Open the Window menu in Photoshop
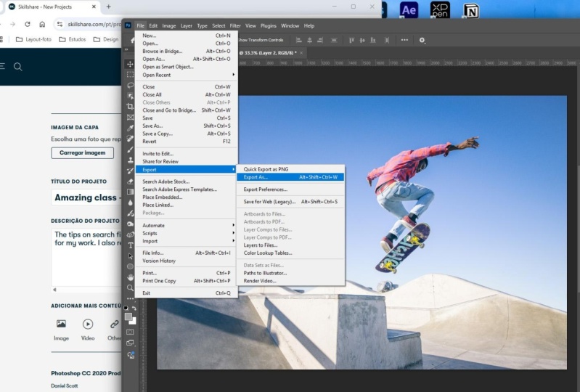This screenshot has height=392, width=580. tap(290, 26)
